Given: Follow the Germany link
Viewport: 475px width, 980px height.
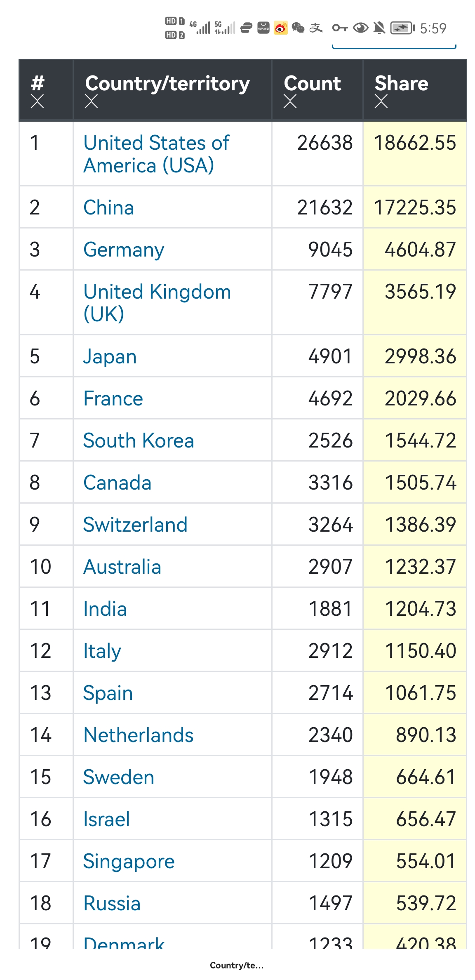Looking at the screenshot, I should pyautogui.click(x=124, y=250).
